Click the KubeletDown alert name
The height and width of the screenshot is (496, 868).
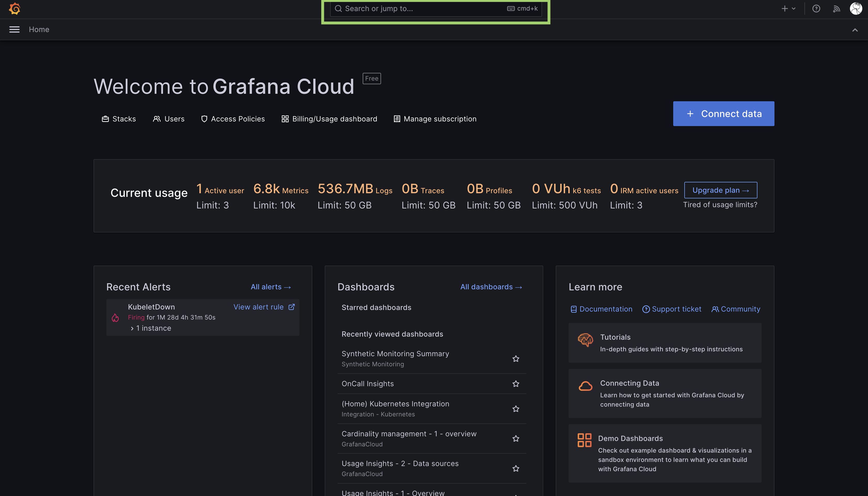point(151,307)
